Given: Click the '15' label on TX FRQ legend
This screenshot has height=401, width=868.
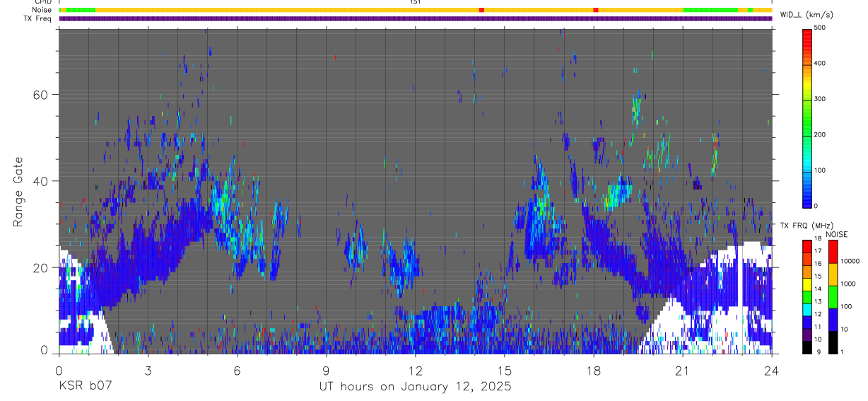Looking at the screenshot, I should [x=818, y=276].
